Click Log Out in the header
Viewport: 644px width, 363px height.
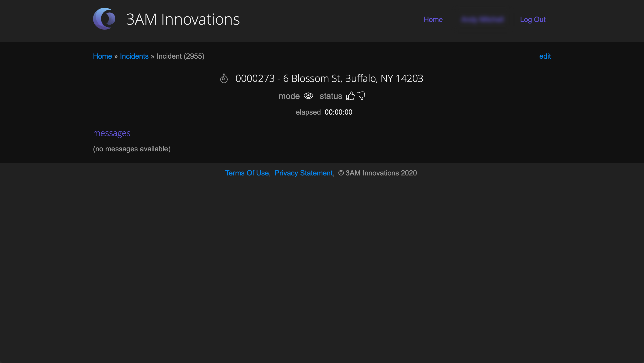tap(532, 19)
